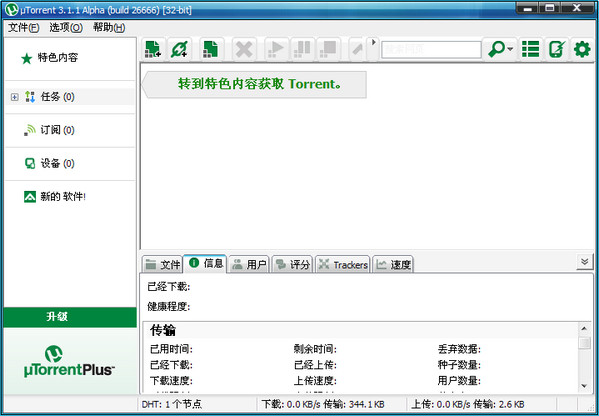599x416 pixels.
Task: Switch to the Trackers tab
Action: (x=343, y=264)
